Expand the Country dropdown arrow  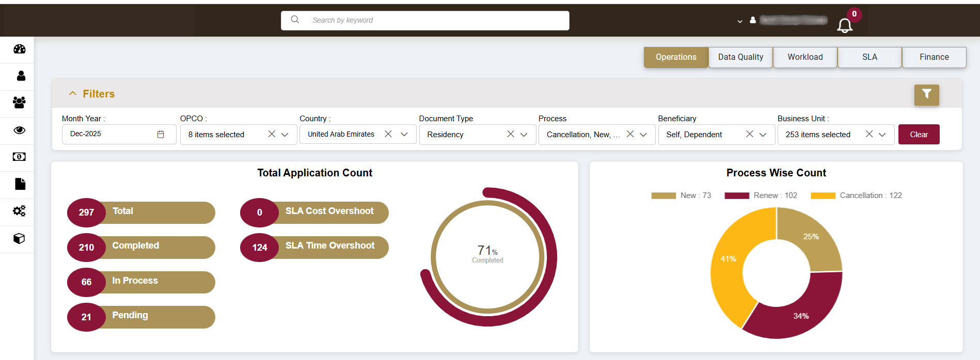[x=404, y=135]
